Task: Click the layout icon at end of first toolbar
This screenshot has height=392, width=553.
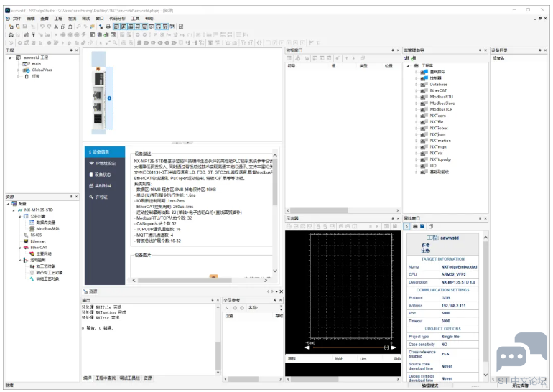Action: [x=181, y=27]
